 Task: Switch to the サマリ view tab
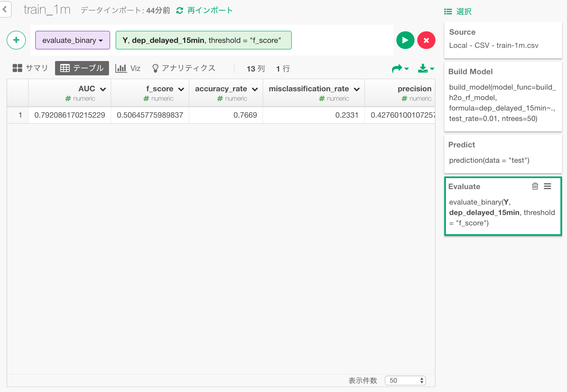pos(30,68)
